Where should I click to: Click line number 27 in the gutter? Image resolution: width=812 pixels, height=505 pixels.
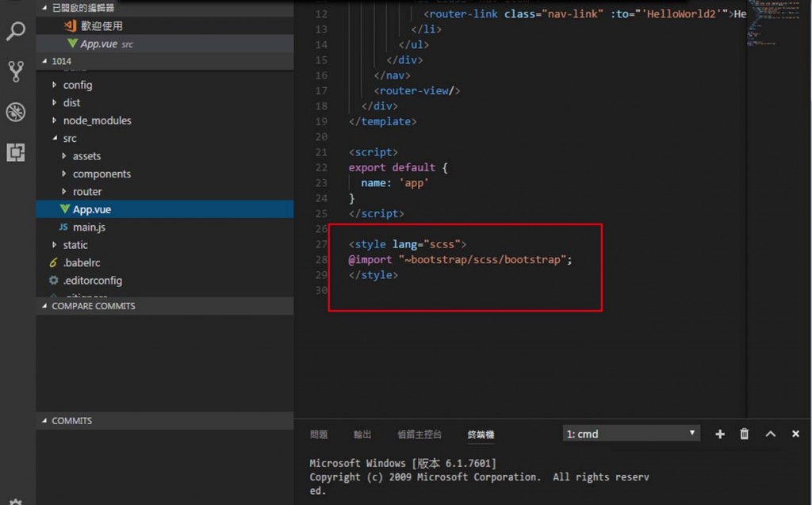point(321,244)
